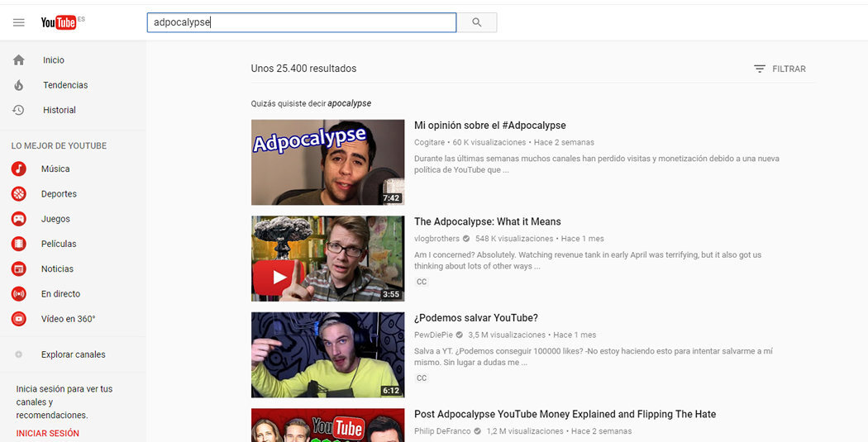The width and height of the screenshot is (868, 442).
Task: Open Cogitare channel link
Action: [x=429, y=143]
